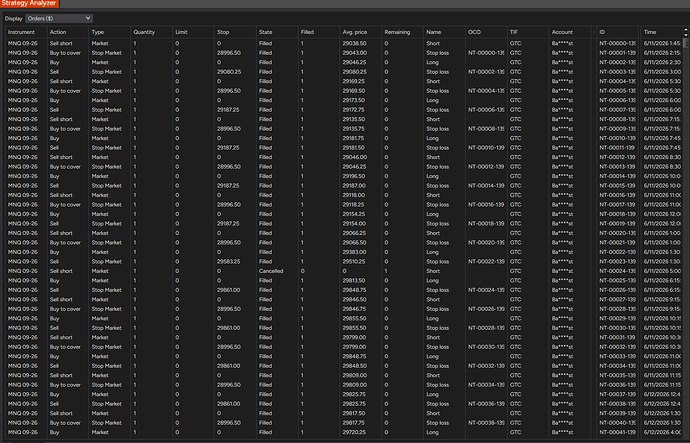
Task: Click avg. price cell 29135.75
Action: click(x=355, y=129)
